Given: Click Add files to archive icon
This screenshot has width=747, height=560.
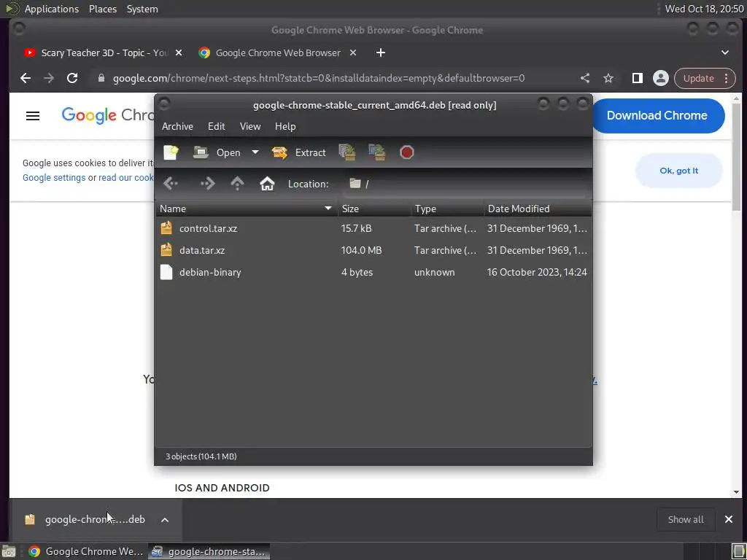Looking at the screenshot, I should pyautogui.click(x=347, y=152).
